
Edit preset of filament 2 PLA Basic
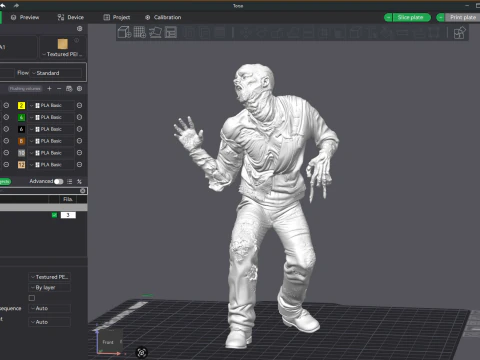(x=79, y=105)
